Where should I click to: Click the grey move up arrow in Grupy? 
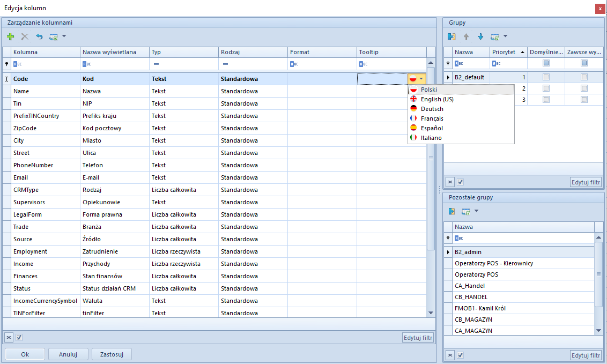tap(466, 37)
